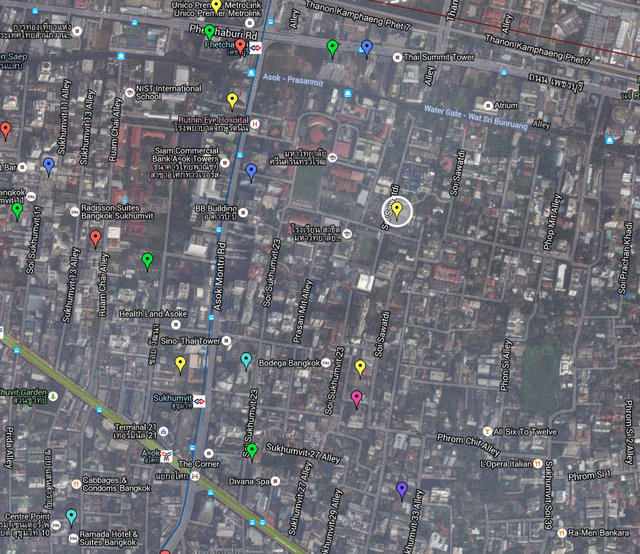Click the Asok - Prasanmit label
The height and width of the screenshot is (554, 640).
(x=293, y=80)
